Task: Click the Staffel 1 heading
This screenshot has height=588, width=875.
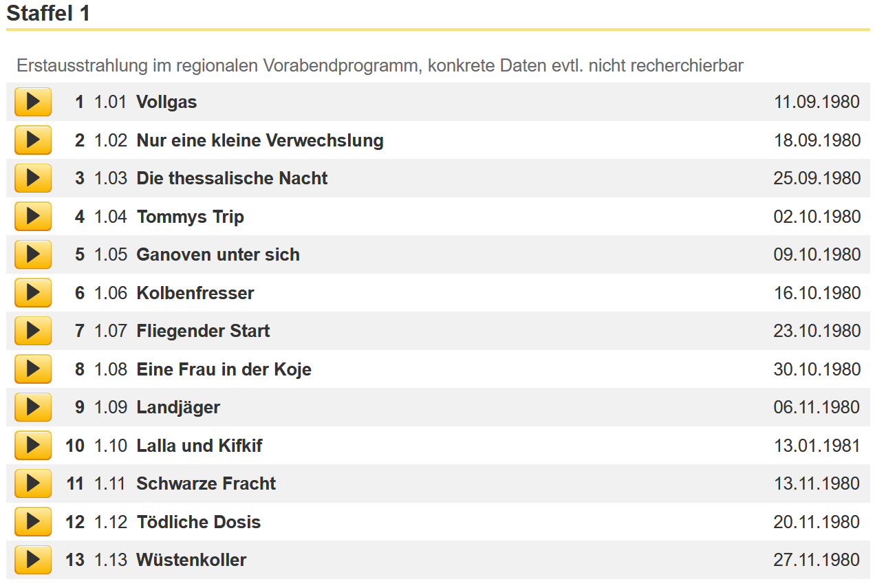Action: [x=48, y=13]
